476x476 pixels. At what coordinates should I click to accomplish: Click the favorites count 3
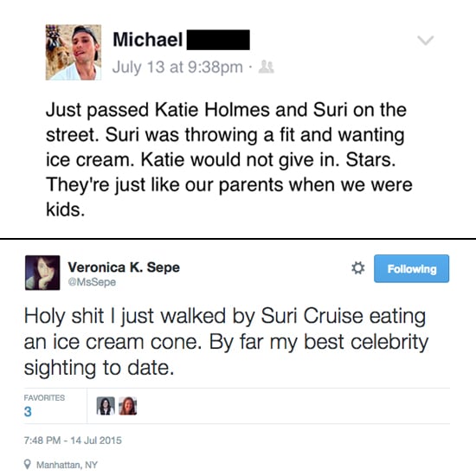(28, 412)
